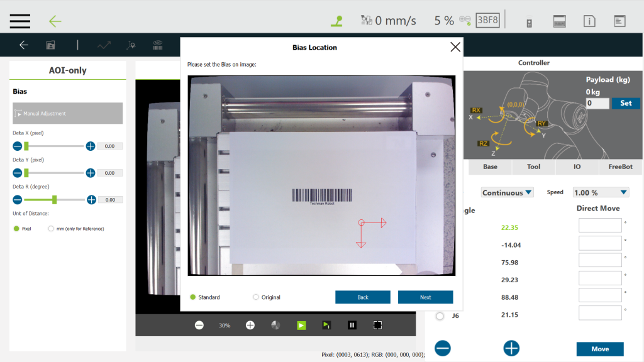Zoom out of the camera image
Image resolution: width=644 pixels, height=362 pixels.
[199, 325]
